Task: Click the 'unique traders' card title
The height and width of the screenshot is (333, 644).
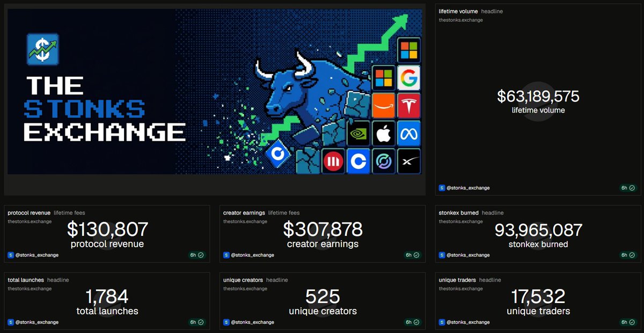Action: [x=457, y=280]
